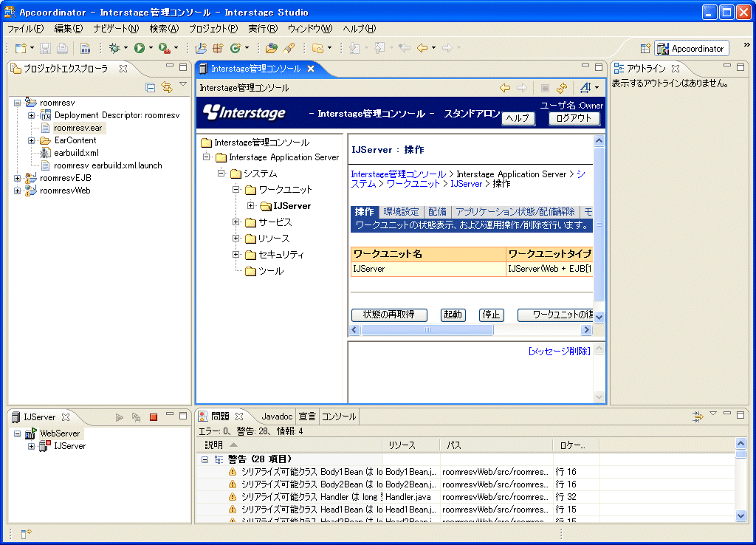This screenshot has width=756, height=545.
Task: Click the Print toolbar icon
Action: (62, 48)
